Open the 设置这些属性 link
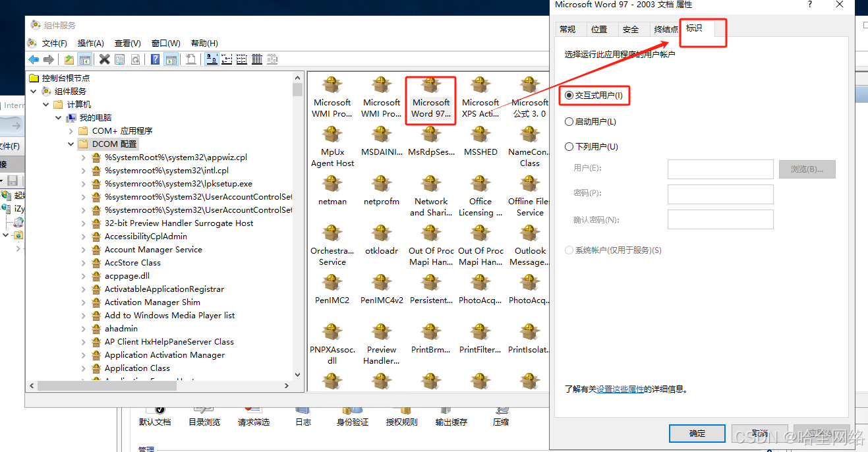868x452 pixels. click(x=620, y=389)
